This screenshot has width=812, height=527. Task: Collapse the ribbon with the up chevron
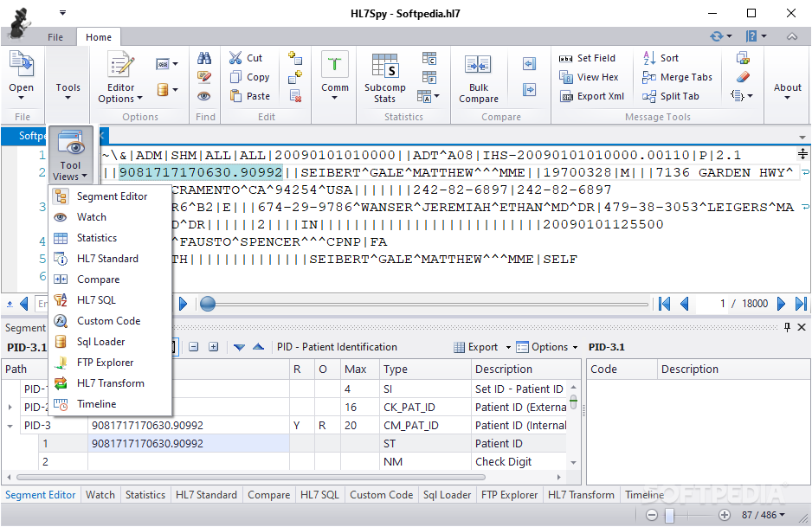(792, 36)
